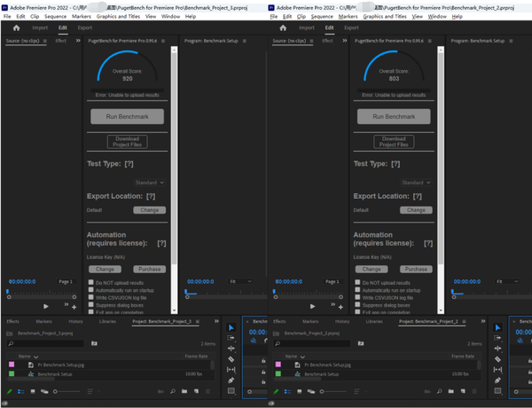Enable 'Do NOT upload results' in Benchmark_Project_3 window
532x408 pixels.
91,282
